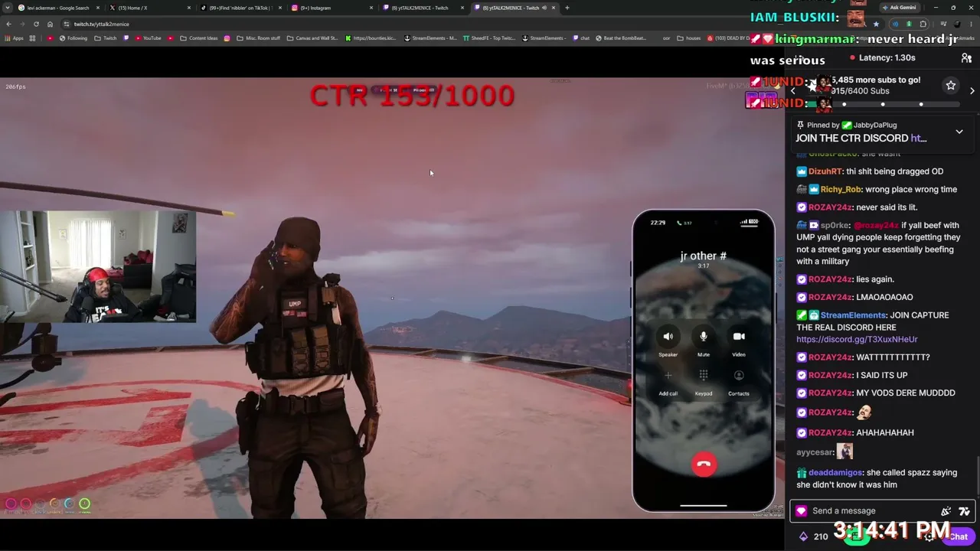The width and height of the screenshot is (980, 551).
Task: Open a new browser tab
Action: [567, 8]
